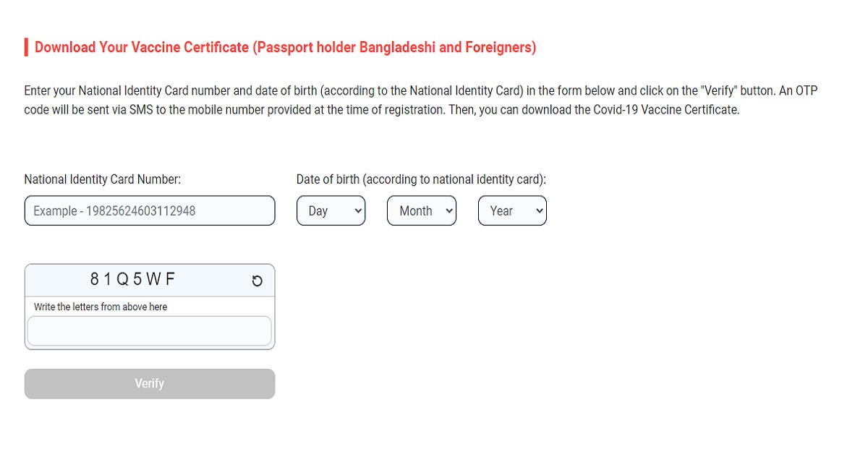Focus the National Identity Card Number field
The image size is (868, 452).
(x=150, y=210)
